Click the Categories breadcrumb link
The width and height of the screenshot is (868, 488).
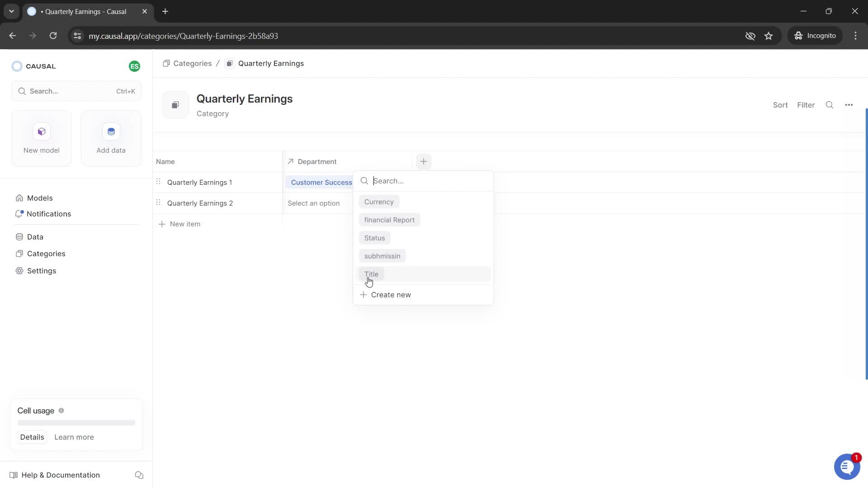click(192, 64)
